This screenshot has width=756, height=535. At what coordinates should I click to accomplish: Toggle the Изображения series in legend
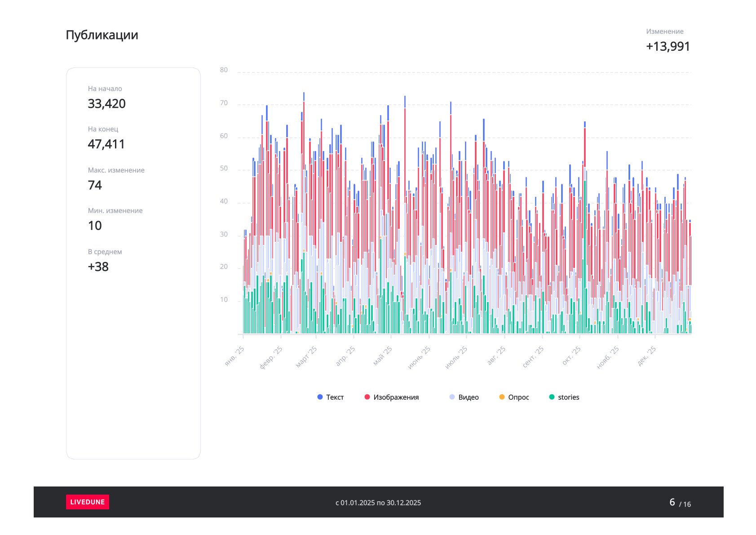point(395,397)
